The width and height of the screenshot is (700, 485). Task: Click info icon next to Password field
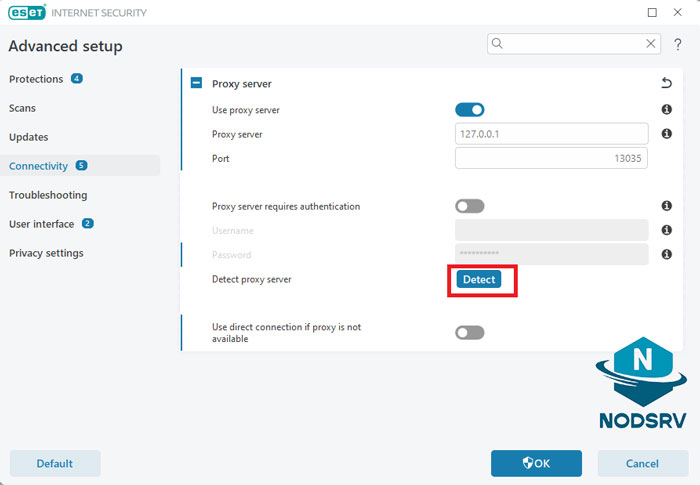click(x=666, y=255)
